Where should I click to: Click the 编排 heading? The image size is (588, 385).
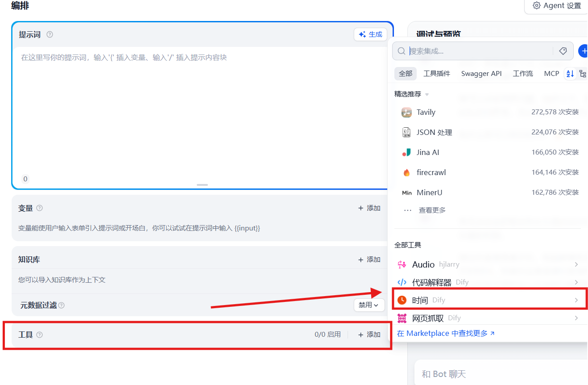[x=20, y=6]
